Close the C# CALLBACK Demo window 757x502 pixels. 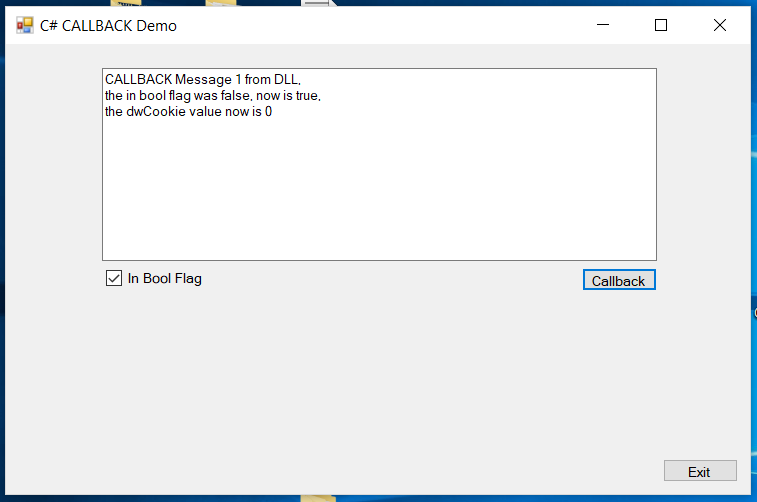coord(719,26)
